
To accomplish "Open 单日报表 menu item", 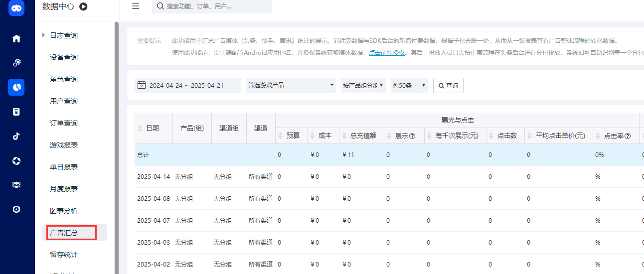I will [x=64, y=167].
